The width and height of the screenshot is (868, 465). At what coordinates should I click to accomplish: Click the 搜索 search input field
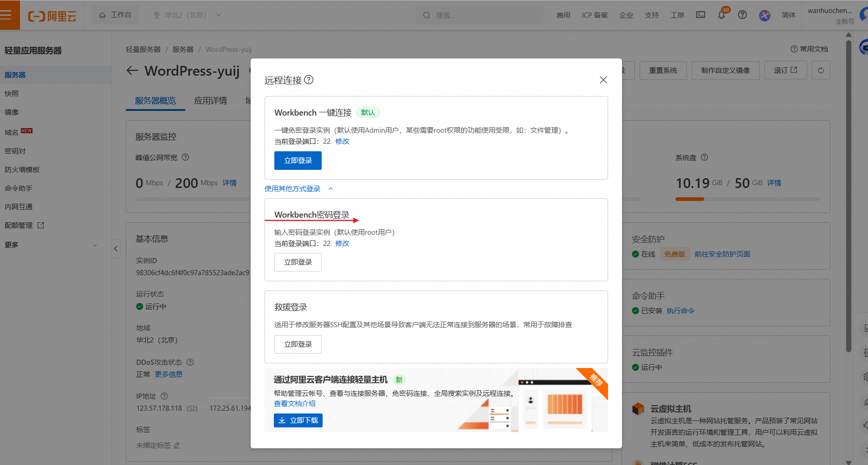pyautogui.click(x=480, y=15)
